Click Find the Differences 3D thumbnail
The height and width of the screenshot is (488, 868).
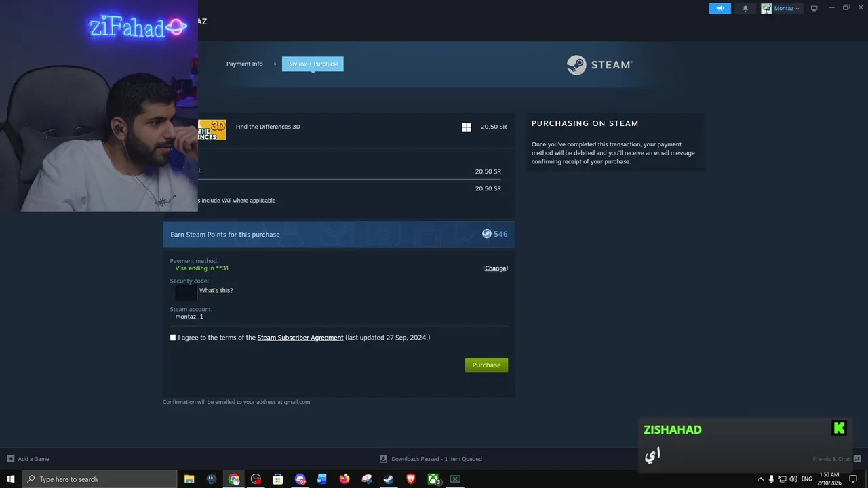(212, 129)
